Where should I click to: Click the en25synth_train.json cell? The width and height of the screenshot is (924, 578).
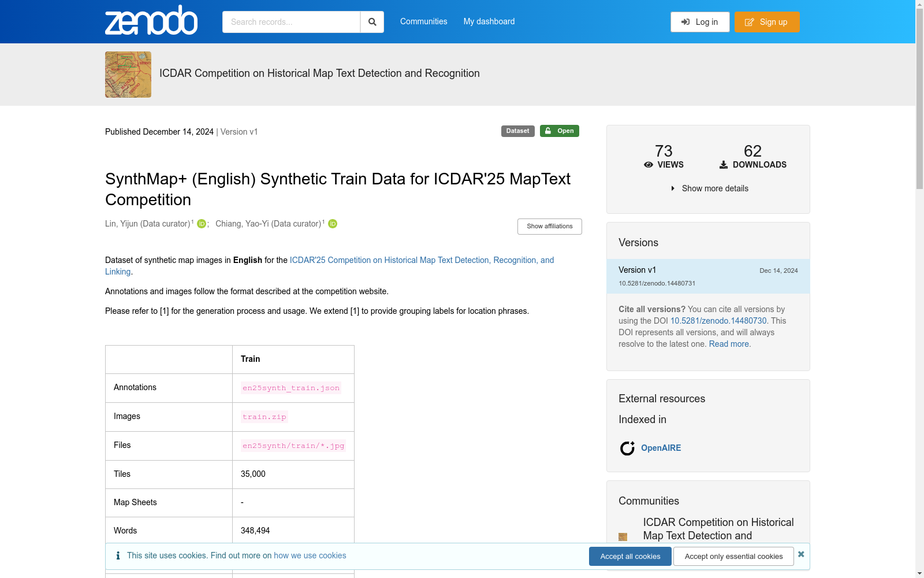[291, 388]
